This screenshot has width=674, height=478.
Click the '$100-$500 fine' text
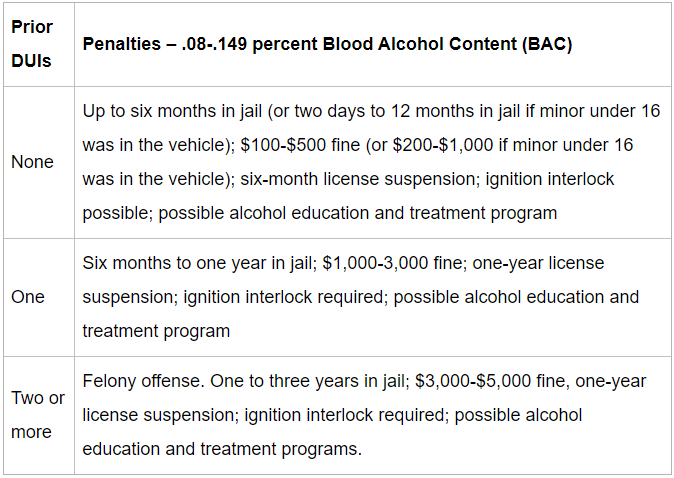[300, 145]
